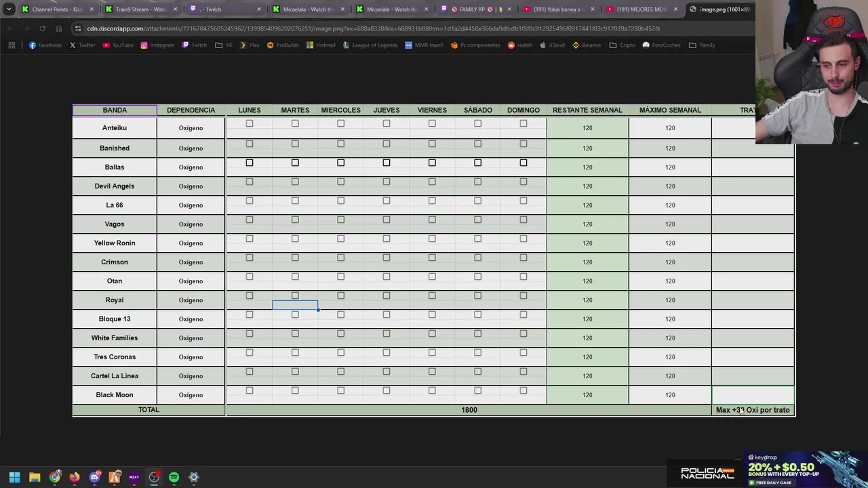The width and height of the screenshot is (868, 488).
Task: Tick the La 66 VIERNES checkbox
Action: [432, 201]
